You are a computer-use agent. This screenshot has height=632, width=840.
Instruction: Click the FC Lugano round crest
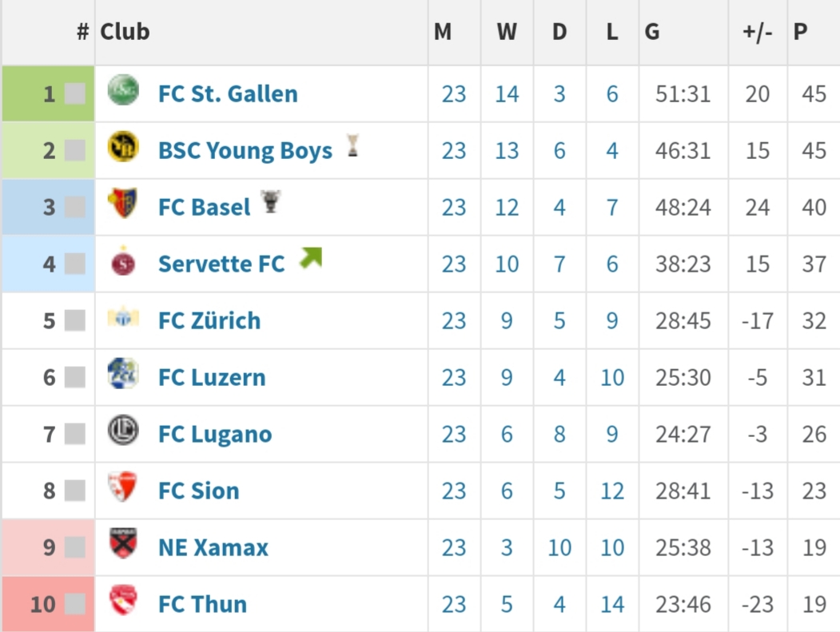pyautogui.click(x=123, y=430)
